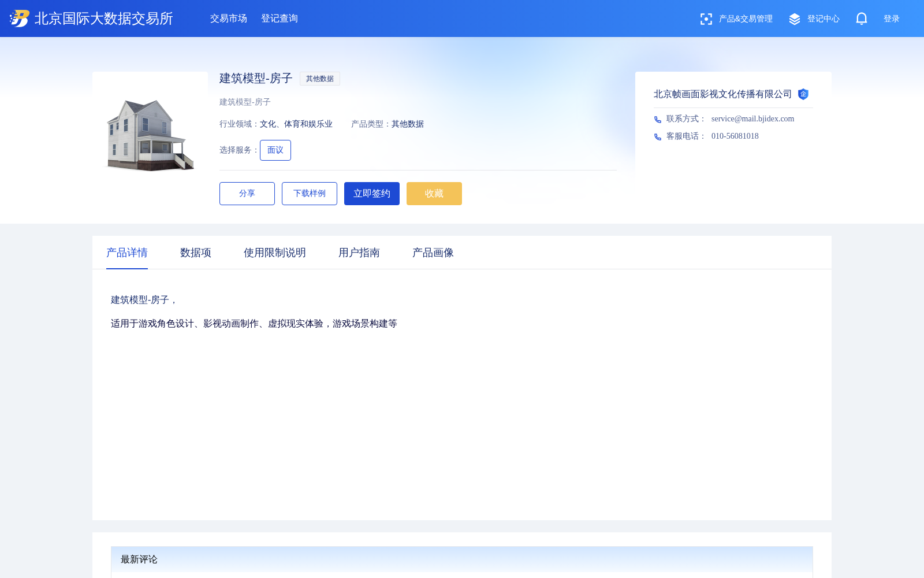Select the 面议 service option

[275, 150]
